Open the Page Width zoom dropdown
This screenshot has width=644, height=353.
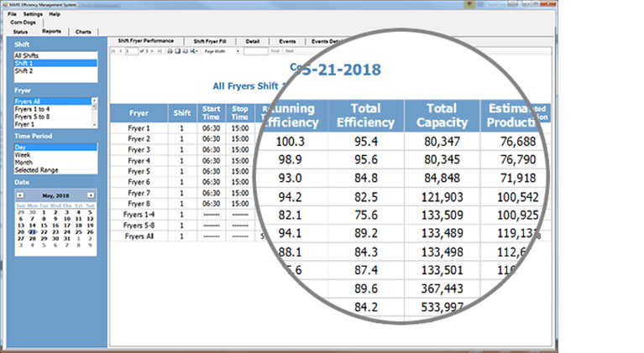coord(223,50)
